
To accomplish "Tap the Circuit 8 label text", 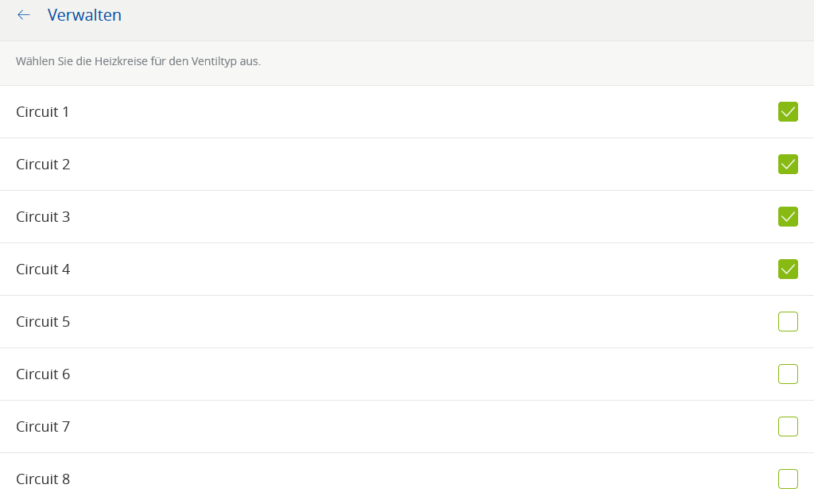I will (x=43, y=479).
